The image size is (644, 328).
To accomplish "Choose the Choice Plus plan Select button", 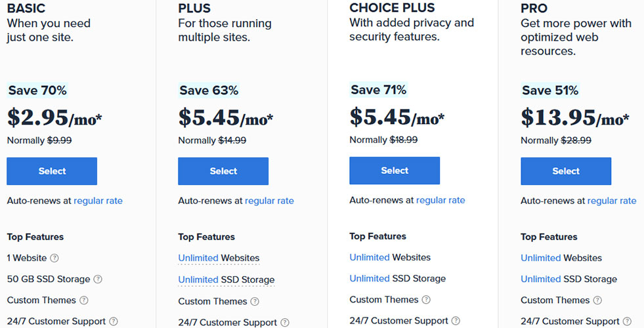I will point(395,171).
